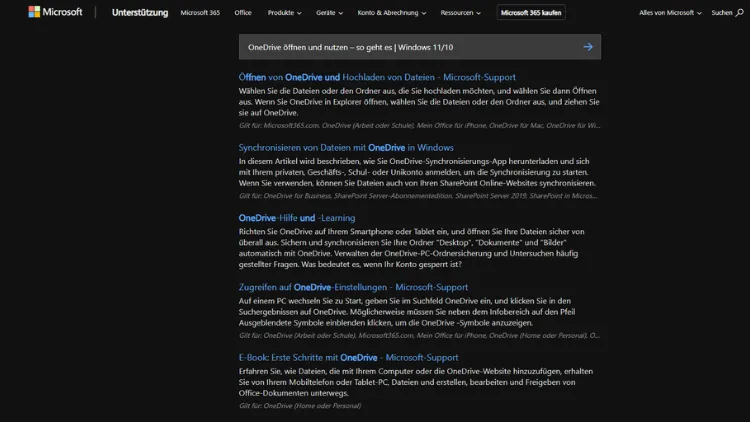Click the Microsoft 365 kaufen button
Viewport: 750px width, 422px height.
tap(531, 12)
